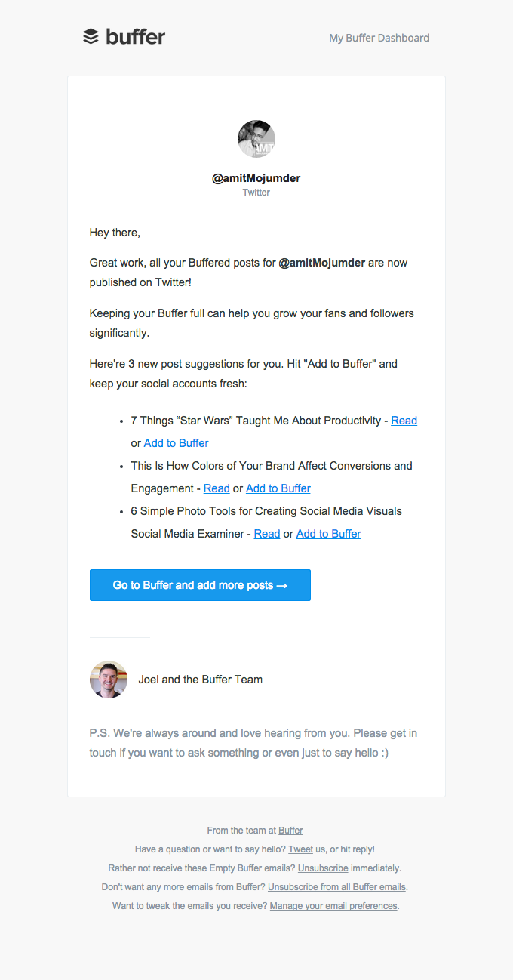The width and height of the screenshot is (513, 980).
Task: Read the brand colors conversions article
Action: point(217,488)
